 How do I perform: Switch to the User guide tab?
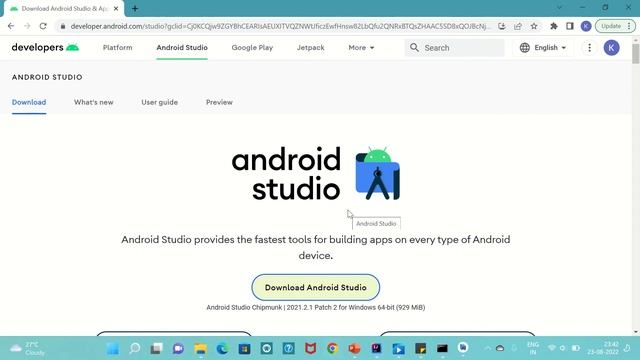tap(160, 102)
